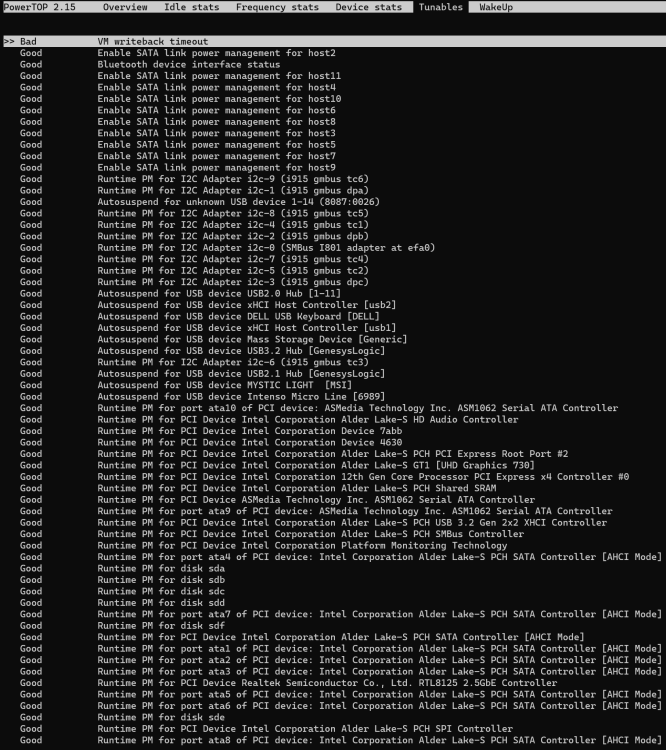
Task: Select Runtime PM for Realtek RTL8125 Controller
Action: pyautogui.click(x=289, y=684)
